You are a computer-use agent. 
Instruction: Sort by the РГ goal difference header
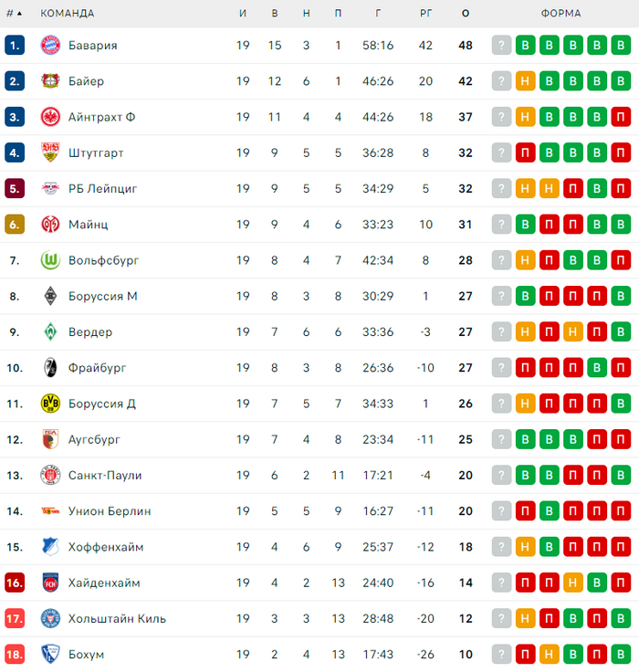[x=425, y=14]
